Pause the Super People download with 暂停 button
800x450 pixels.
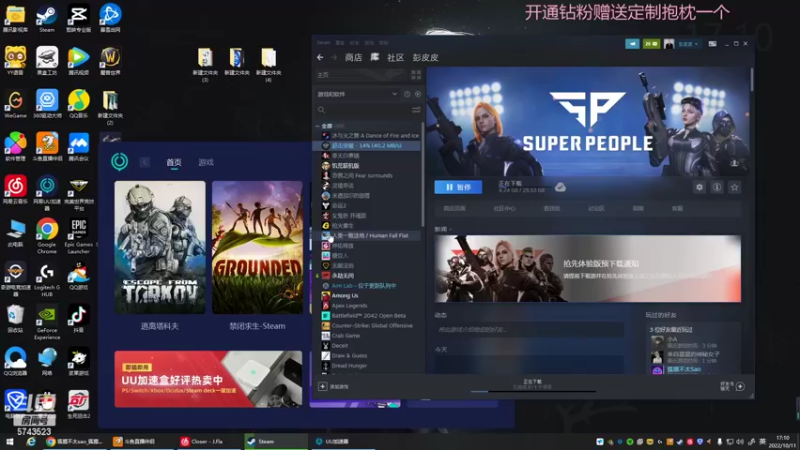click(x=458, y=187)
